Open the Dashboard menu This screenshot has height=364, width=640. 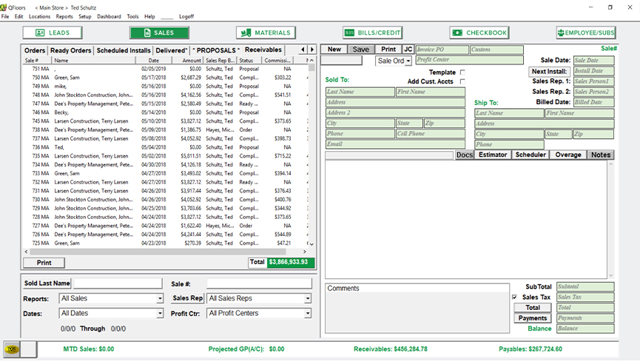click(109, 17)
